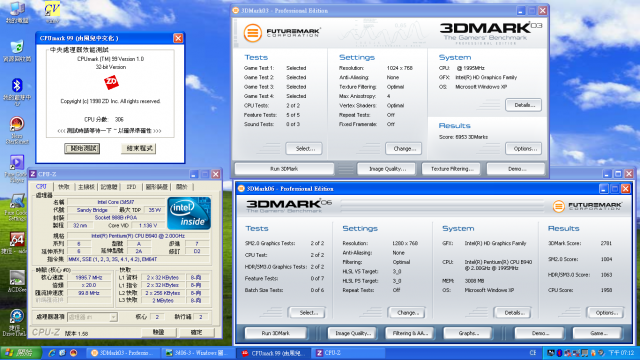Click 開始測試 in the CPUmark 99 window

pos(82,149)
